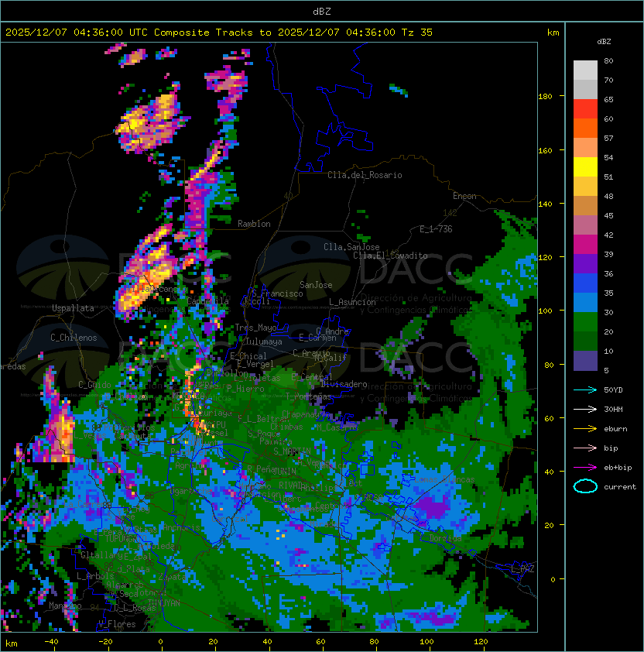Click the Encon map label
This screenshot has height=652, width=644.
coord(464,196)
